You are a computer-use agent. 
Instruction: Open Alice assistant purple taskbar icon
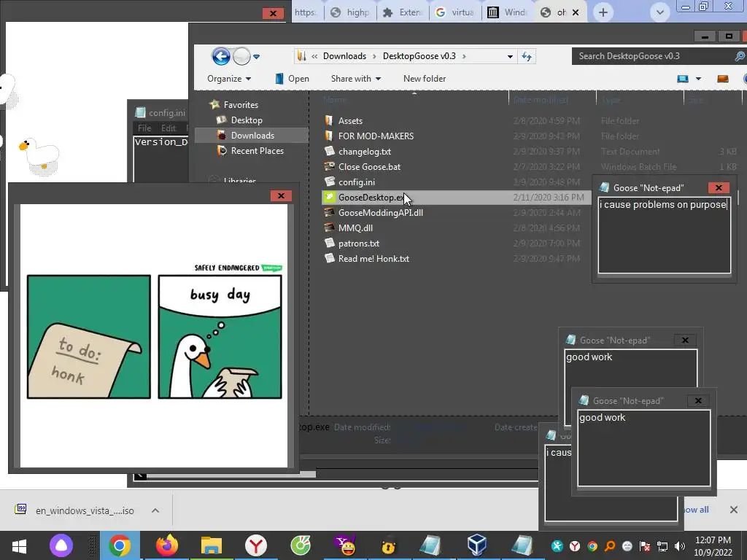[61, 545]
